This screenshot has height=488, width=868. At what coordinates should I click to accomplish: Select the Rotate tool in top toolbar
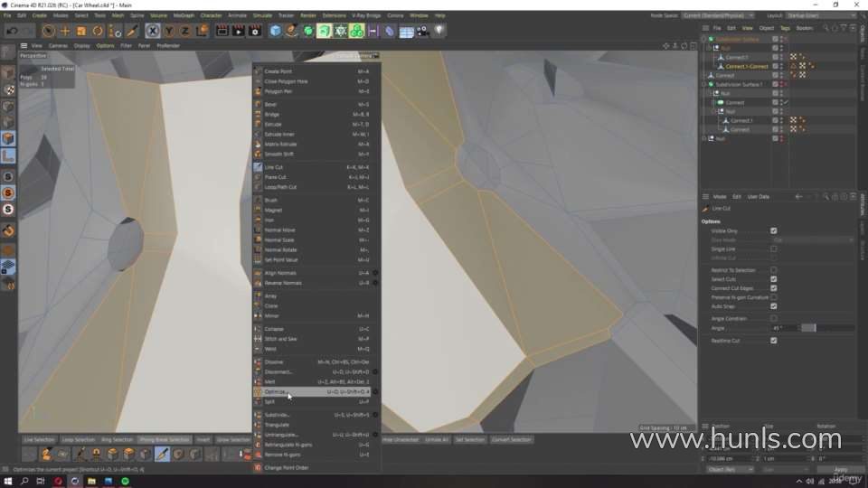(97, 31)
